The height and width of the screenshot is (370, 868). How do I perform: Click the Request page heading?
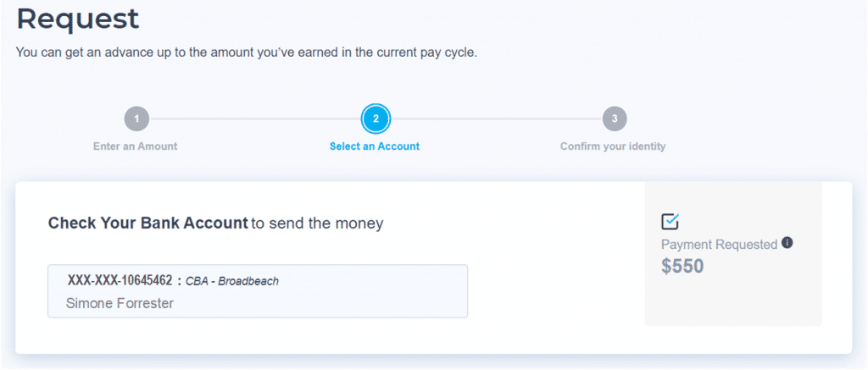(77, 19)
